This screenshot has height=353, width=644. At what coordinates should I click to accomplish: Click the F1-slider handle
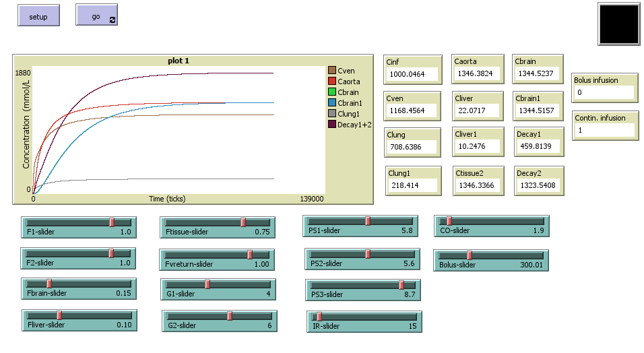(x=112, y=222)
